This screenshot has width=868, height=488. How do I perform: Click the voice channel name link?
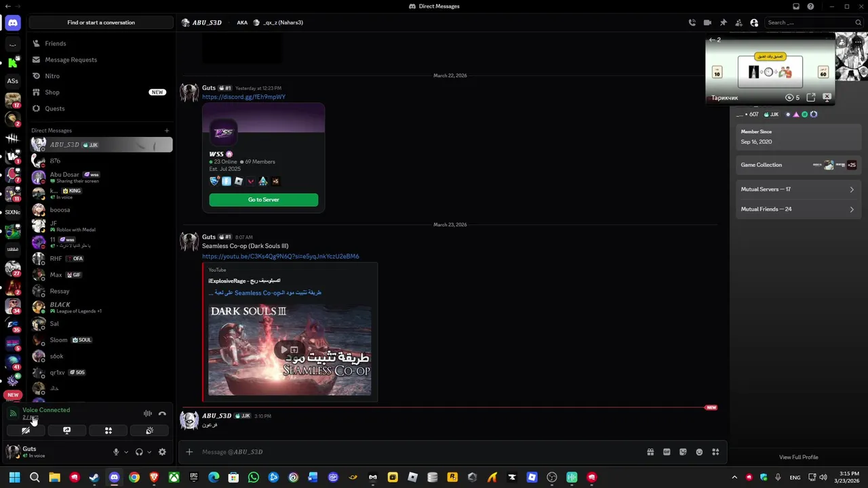(30, 418)
